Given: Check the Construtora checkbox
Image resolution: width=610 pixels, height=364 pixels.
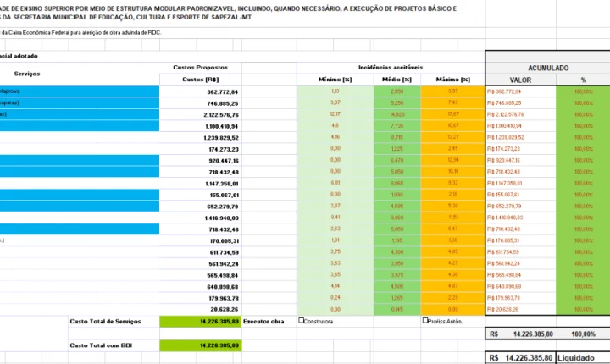Looking at the screenshot, I should pos(302,321).
